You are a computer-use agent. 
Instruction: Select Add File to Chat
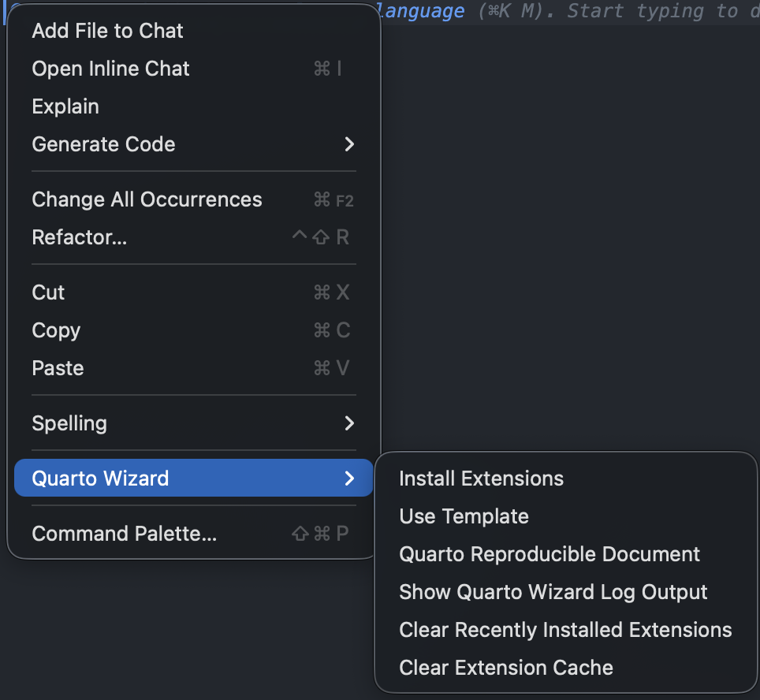click(x=106, y=31)
